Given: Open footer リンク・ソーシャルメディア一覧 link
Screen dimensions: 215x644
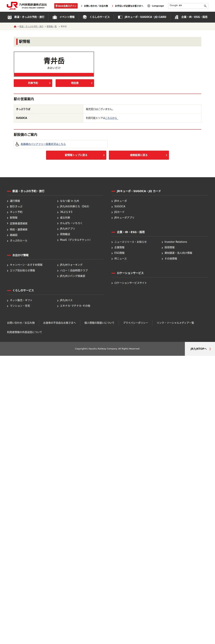Looking at the screenshot, I should pyautogui.click(x=175, y=323).
